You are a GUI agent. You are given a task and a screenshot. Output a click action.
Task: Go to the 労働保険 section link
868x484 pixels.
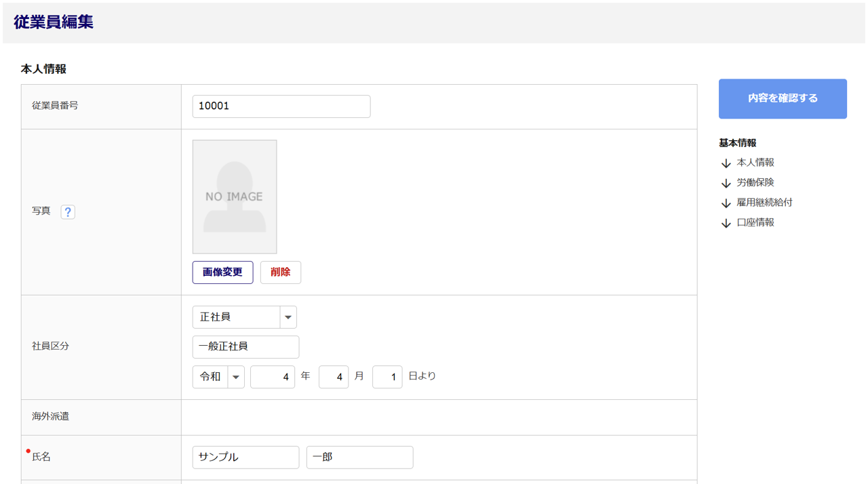point(755,182)
